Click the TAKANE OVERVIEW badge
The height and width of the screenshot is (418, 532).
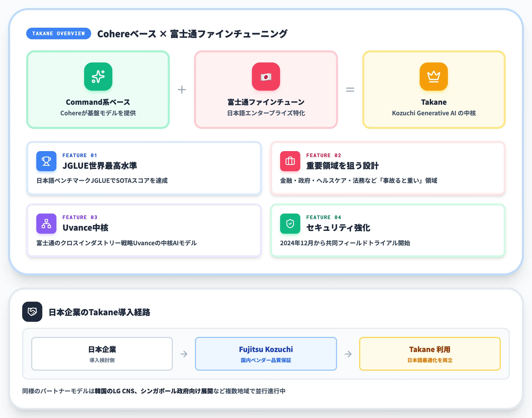click(x=58, y=33)
